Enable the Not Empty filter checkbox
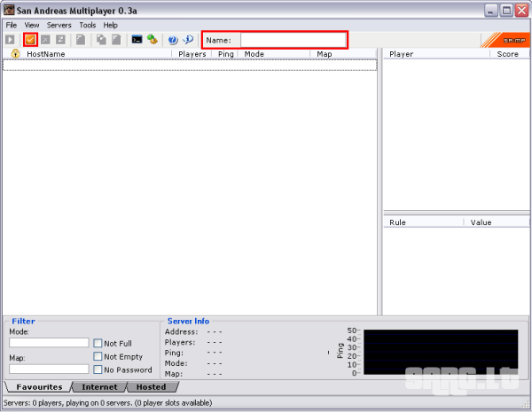Viewport: 532px width, 412px height. pos(98,356)
